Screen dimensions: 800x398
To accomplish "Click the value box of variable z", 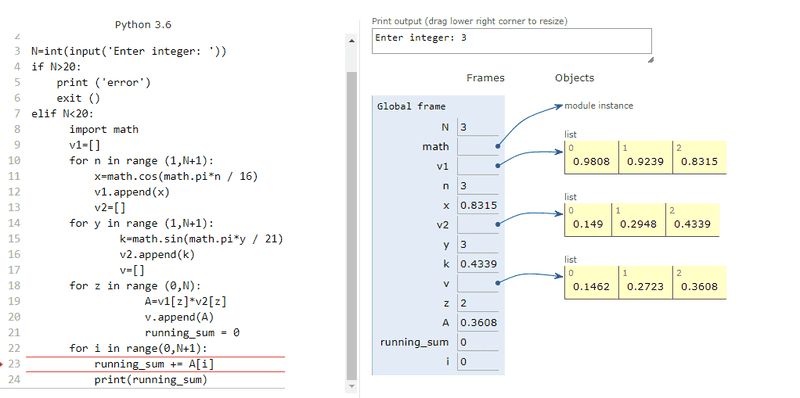I will pyautogui.click(x=478, y=303).
